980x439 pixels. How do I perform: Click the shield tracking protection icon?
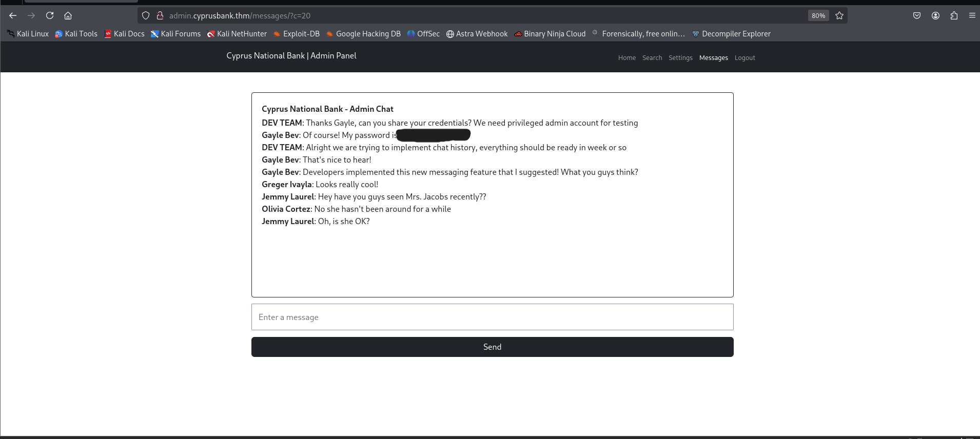coord(146,15)
